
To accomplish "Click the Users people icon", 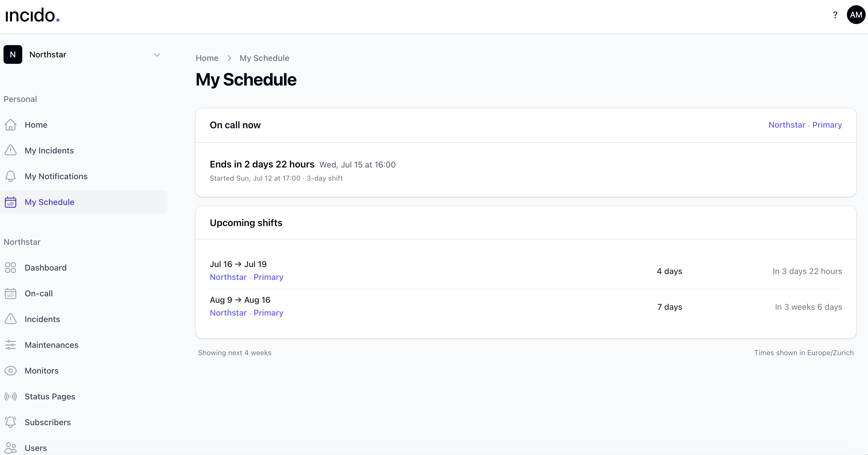I will click(11, 448).
